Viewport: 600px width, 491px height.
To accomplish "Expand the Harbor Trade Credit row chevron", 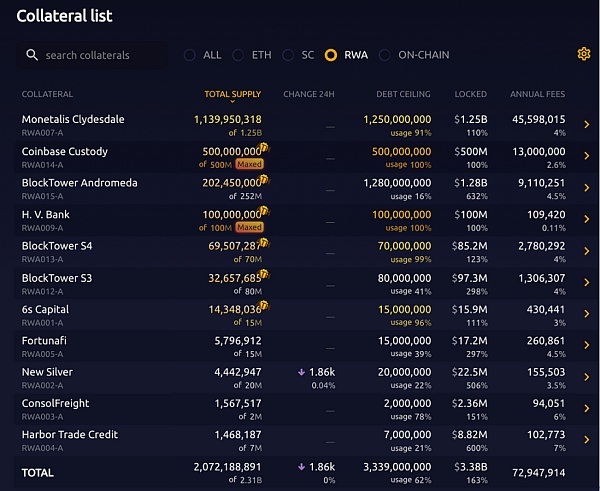I will pyautogui.click(x=586, y=441).
